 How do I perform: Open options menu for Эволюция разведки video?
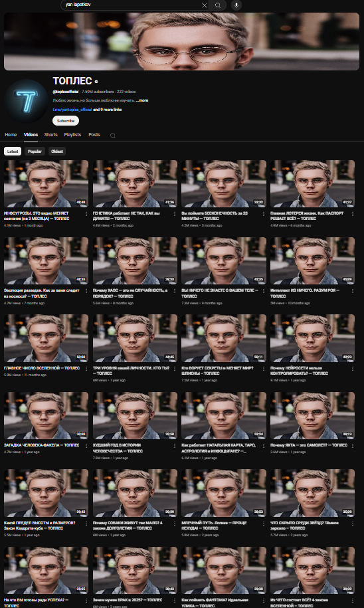click(x=86, y=291)
